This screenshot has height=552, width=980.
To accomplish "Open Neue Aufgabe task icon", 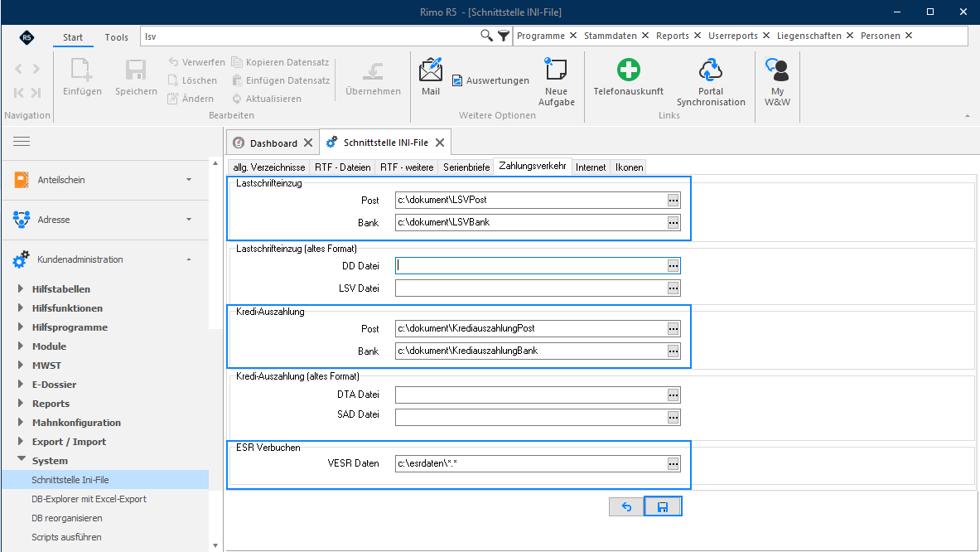I will (x=556, y=69).
